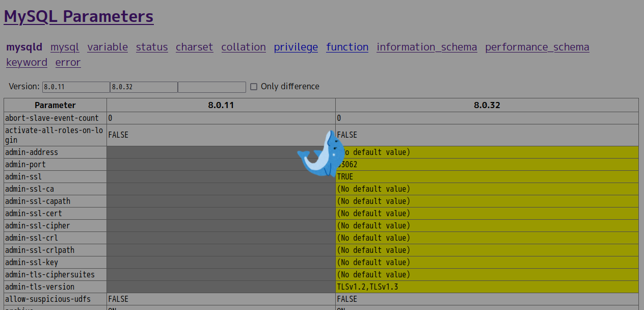Go to the status section
Screen dimensions: 644x310
(x=152, y=47)
